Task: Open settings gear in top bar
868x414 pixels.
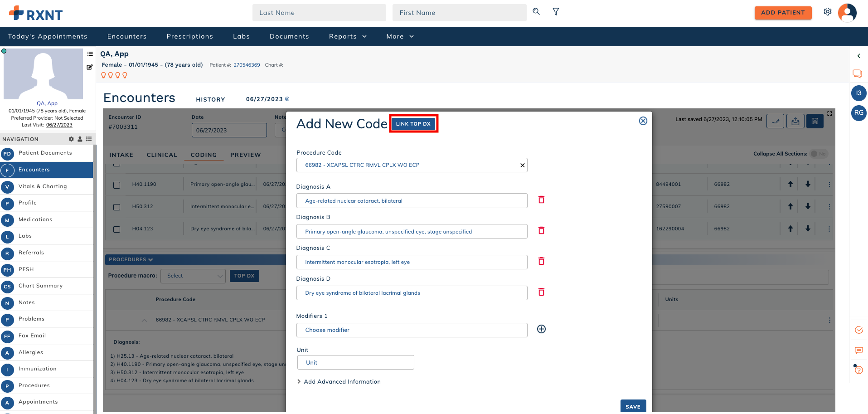Action: tap(828, 12)
